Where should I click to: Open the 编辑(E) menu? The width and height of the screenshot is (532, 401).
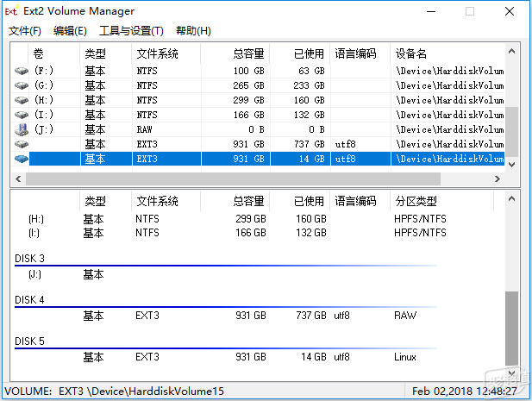coord(70,31)
